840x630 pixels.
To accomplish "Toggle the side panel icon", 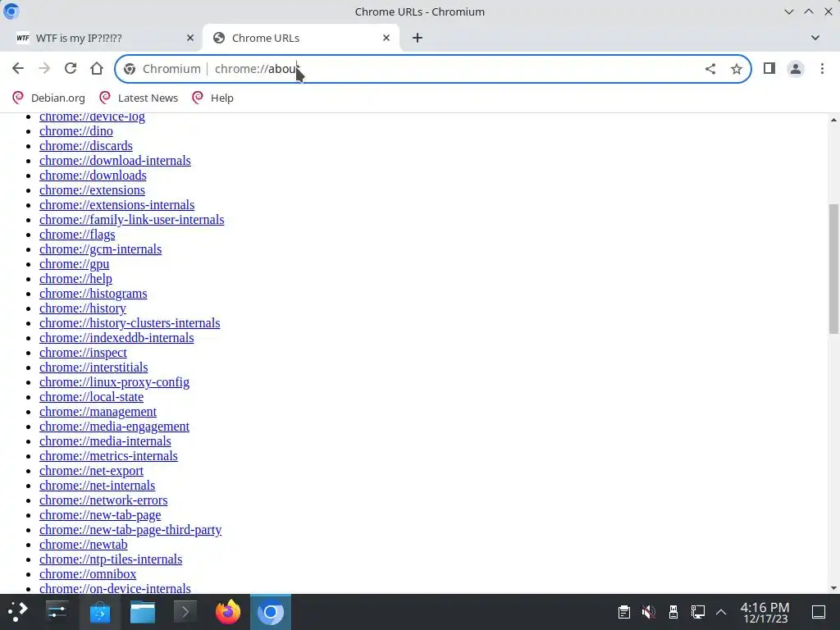I will [769, 69].
